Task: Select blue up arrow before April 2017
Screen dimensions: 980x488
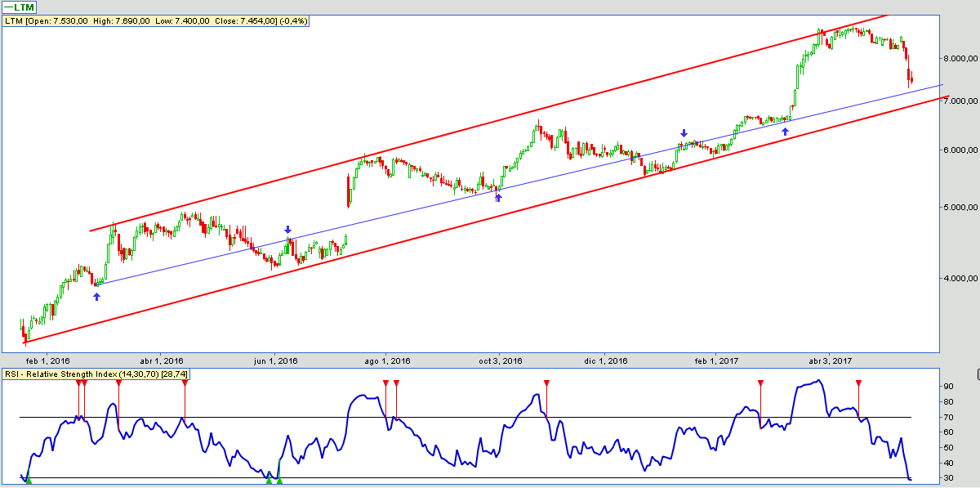Action: [785, 131]
